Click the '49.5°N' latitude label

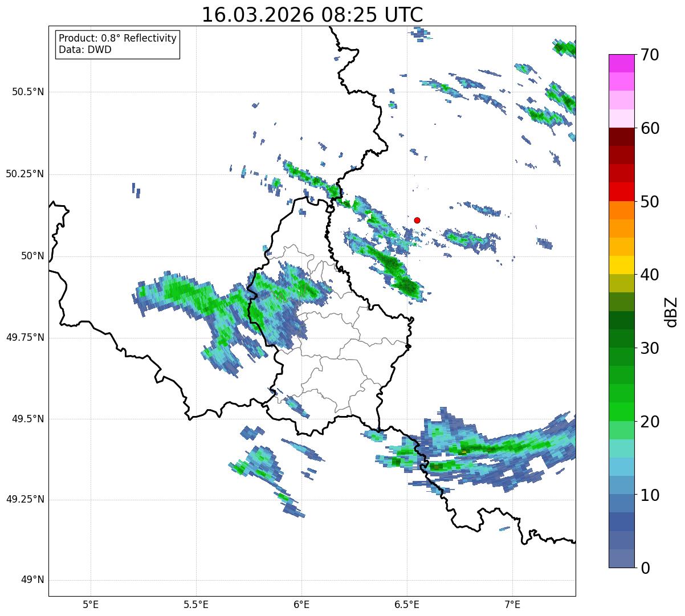tap(27, 419)
